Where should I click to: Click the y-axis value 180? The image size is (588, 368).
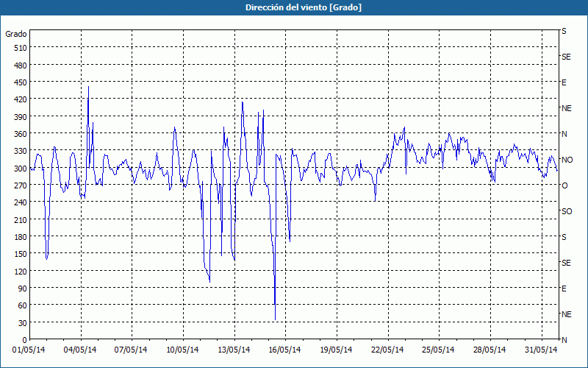pyautogui.click(x=21, y=237)
